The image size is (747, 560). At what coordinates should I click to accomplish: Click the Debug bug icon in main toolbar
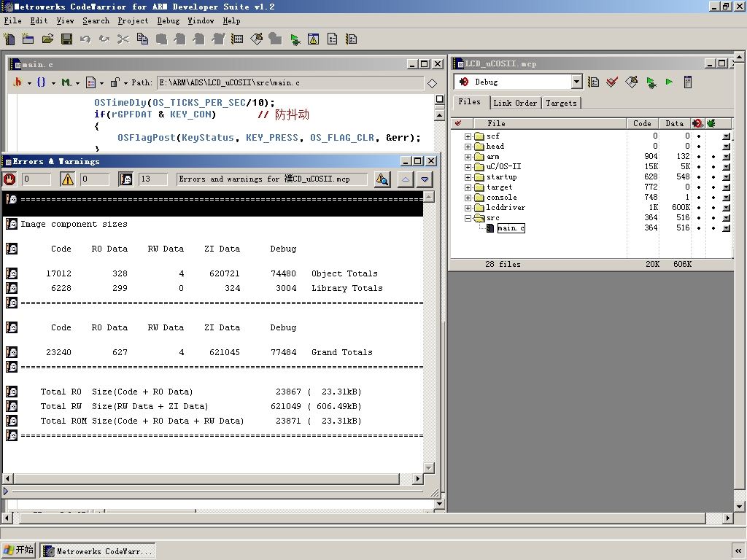[295, 39]
